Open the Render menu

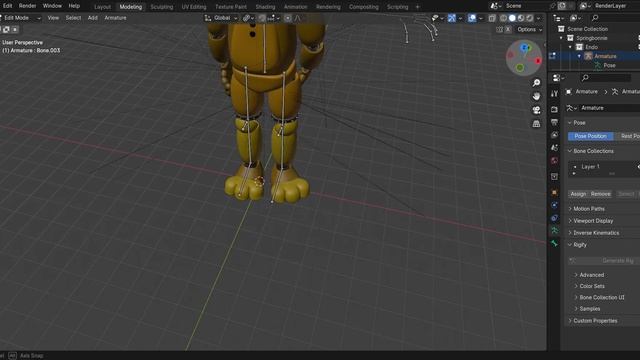coord(27,6)
